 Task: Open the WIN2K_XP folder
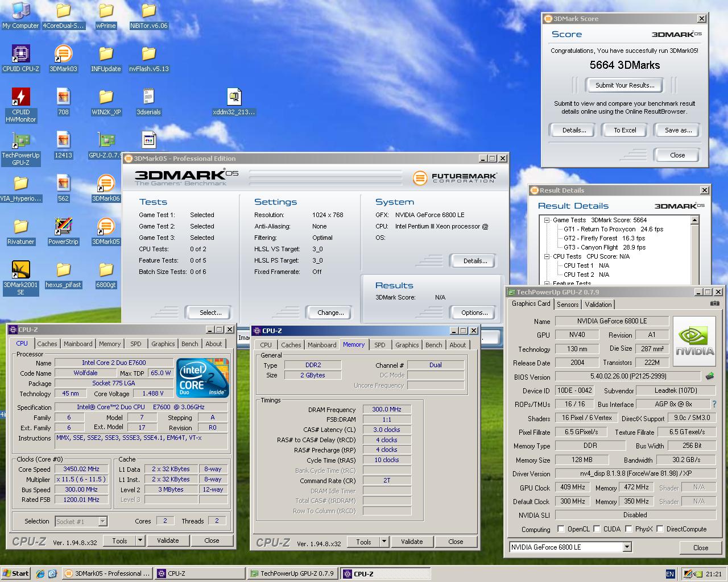pyautogui.click(x=106, y=102)
